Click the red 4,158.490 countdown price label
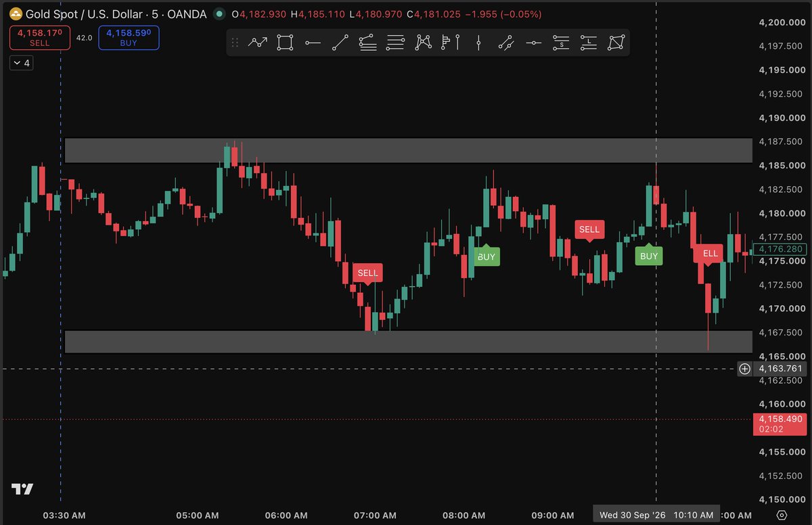The height and width of the screenshot is (525, 812). 780,424
